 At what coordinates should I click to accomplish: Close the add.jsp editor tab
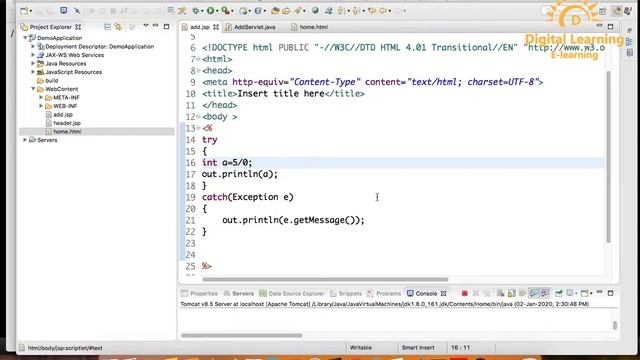(x=216, y=27)
